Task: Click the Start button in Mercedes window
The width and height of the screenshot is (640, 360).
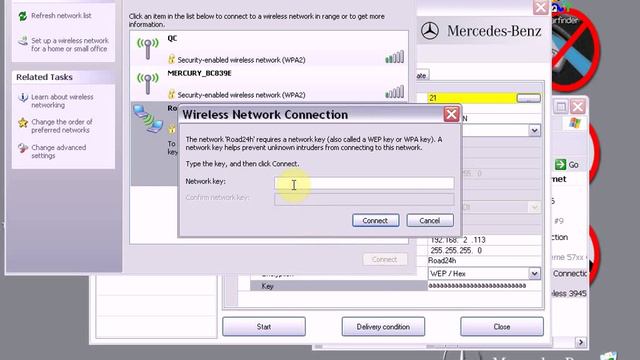Action: [264, 327]
